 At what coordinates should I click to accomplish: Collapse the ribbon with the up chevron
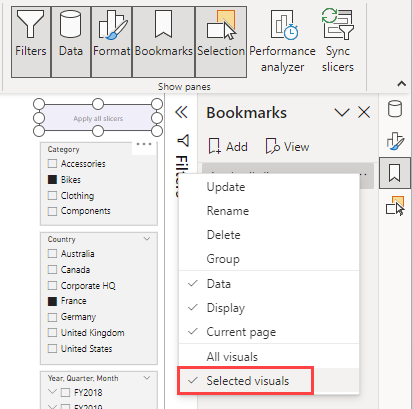click(x=402, y=84)
